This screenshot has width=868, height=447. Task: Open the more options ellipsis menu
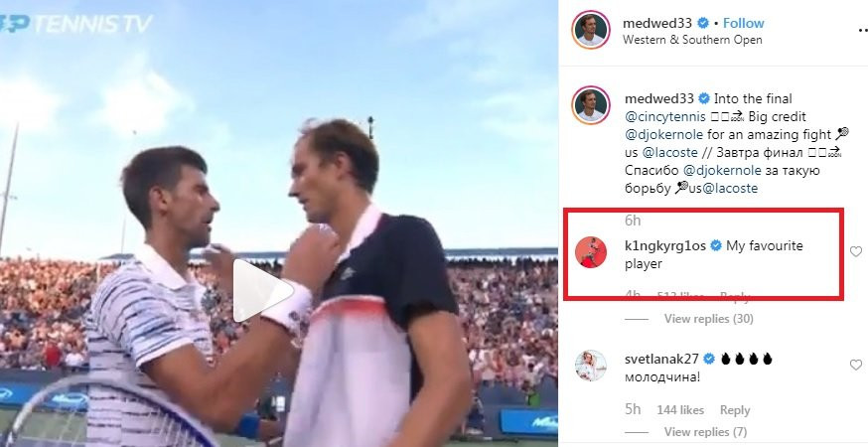[x=862, y=30]
